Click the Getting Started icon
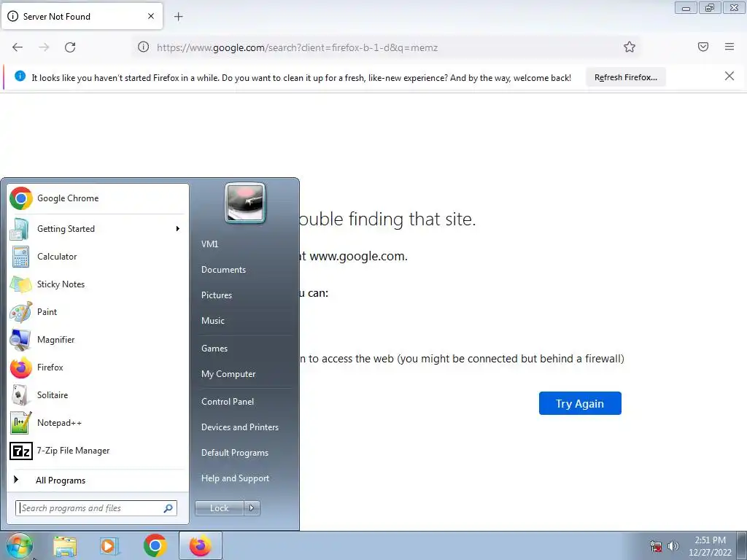Viewport: 747px width, 560px height. pos(20,229)
